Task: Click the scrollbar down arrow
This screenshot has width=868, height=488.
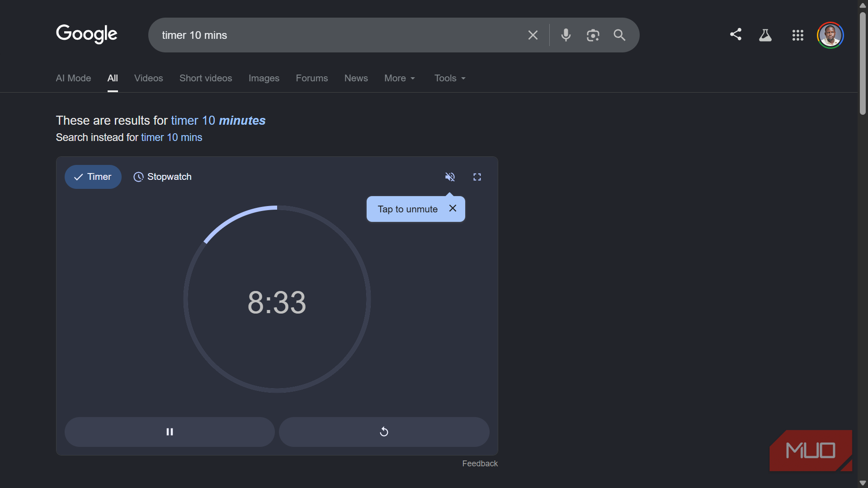Action: pos(863,483)
